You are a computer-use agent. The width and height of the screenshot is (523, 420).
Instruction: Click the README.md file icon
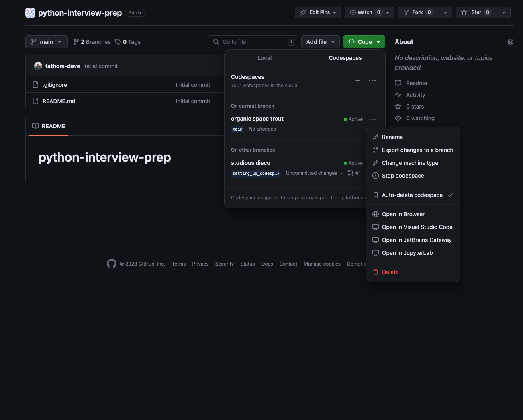click(35, 101)
